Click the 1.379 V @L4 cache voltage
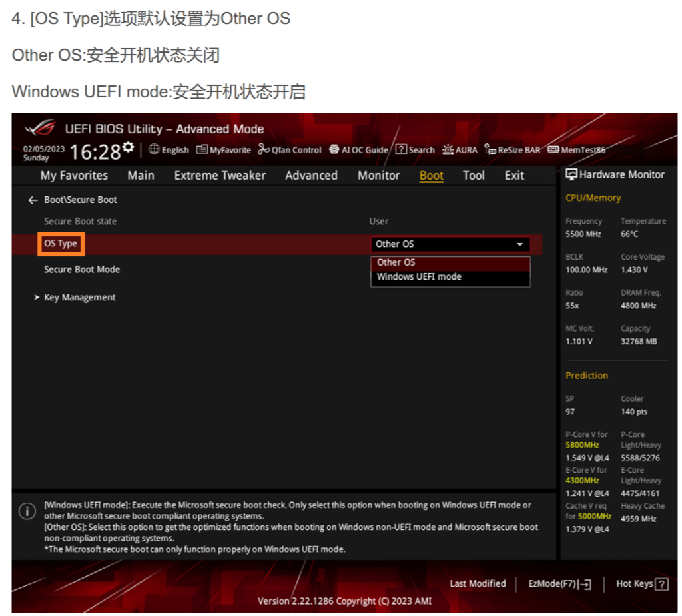Image resolution: width=682 pixels, height=616 pixels. [x=587, y=529]
